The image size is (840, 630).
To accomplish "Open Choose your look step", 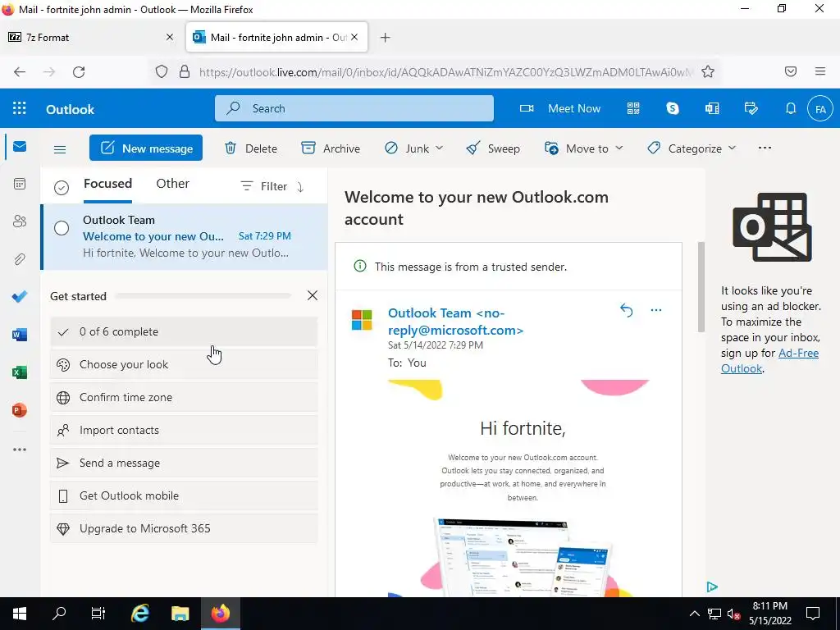I will pos(184,364).
